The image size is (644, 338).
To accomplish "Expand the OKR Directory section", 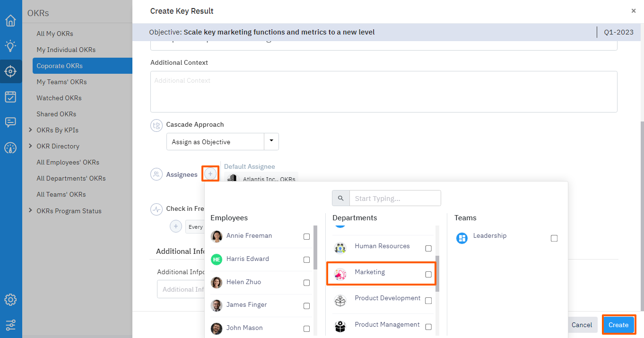I will (31, 146).
